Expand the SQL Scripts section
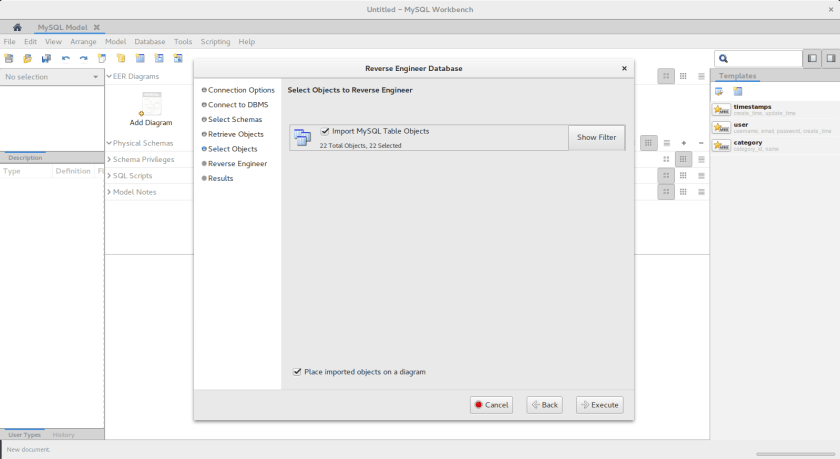The image size is (840, 459). click(109, 176)
